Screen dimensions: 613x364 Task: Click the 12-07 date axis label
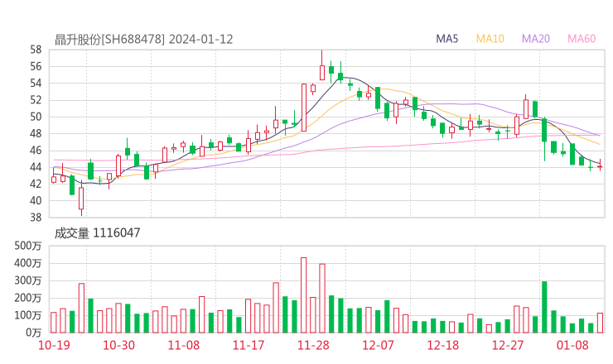(x=378, y=345)
